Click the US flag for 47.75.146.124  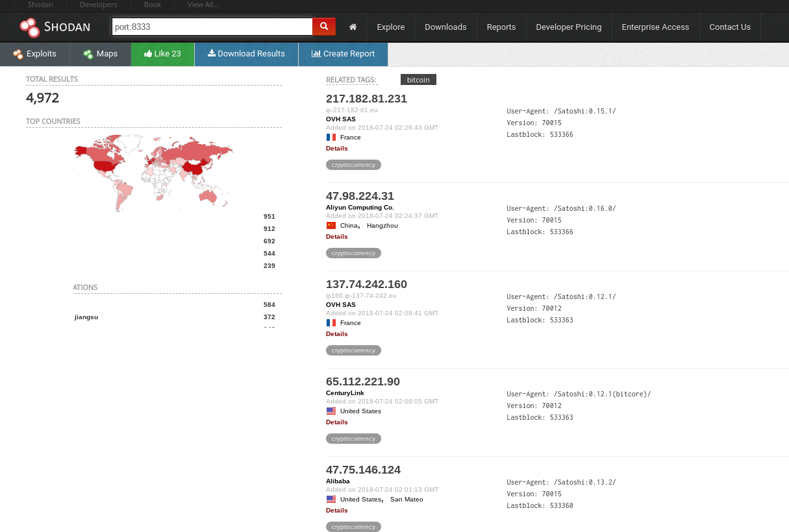click(331, 500)
